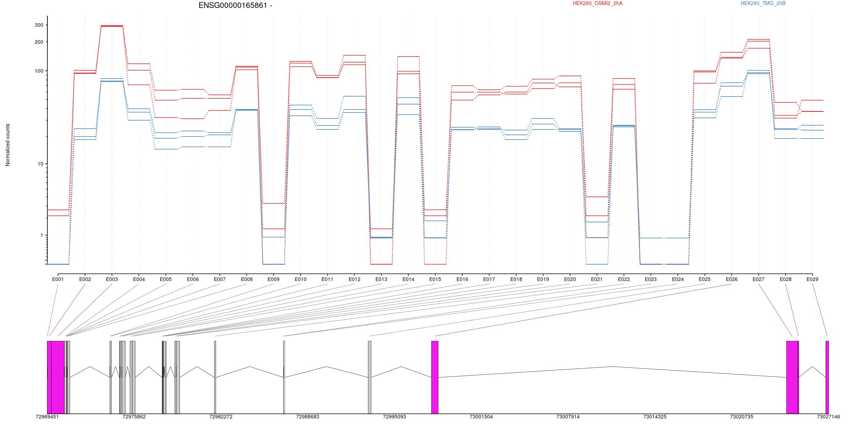Click exon label E009
868x434 pixels.
click(x=273, y=279)
